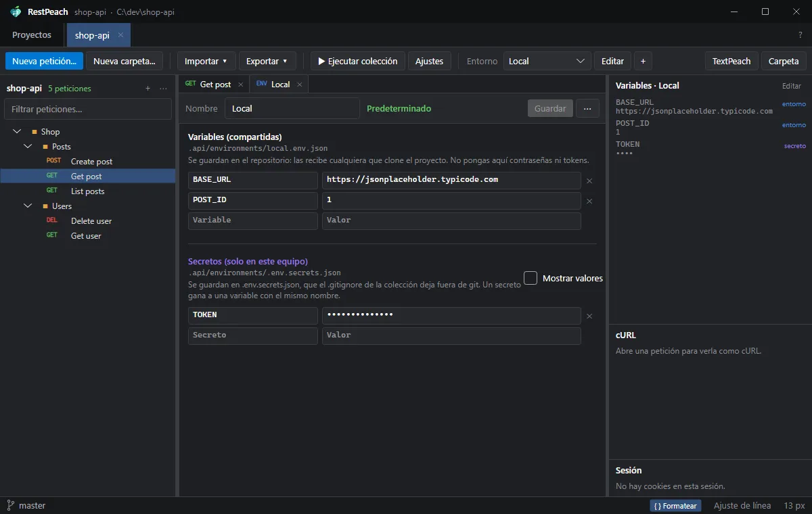
Task: Close the shop-api project tab
Action: (120, 35)
